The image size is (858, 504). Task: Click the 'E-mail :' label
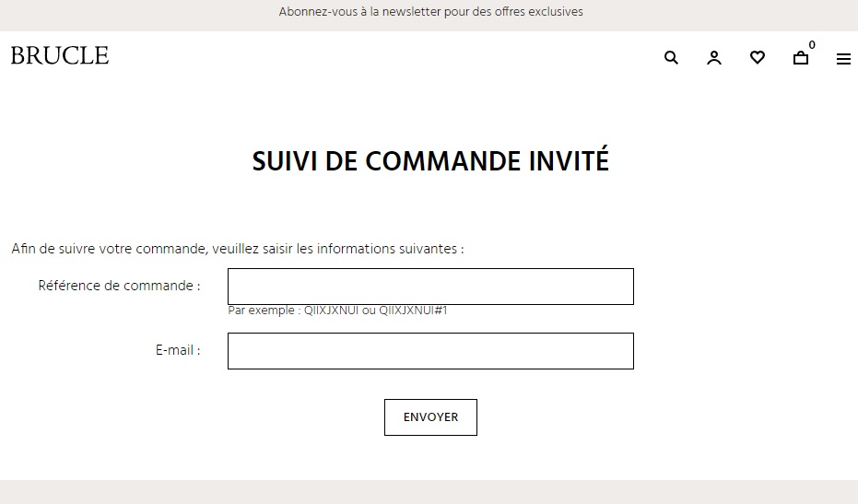coord(178,350)
